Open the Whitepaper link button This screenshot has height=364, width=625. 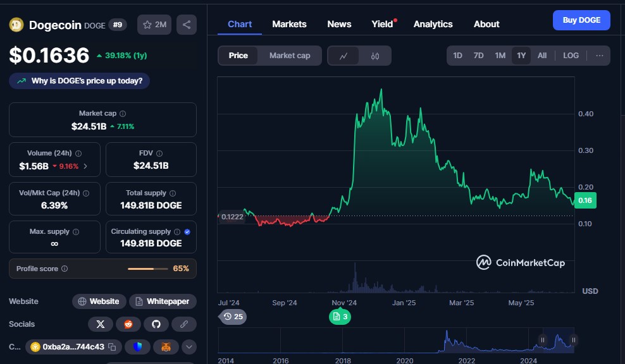[x=163, y=301]
